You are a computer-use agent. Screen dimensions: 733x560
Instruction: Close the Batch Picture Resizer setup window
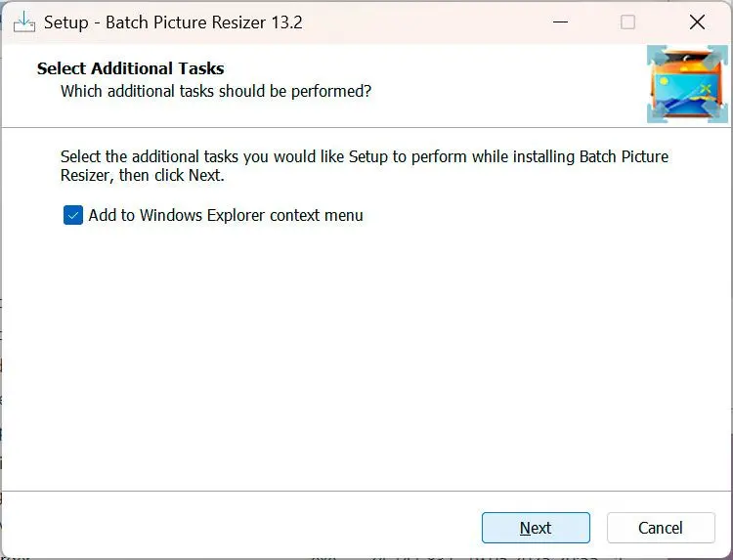pyautogui.click(x=697, y=22)
